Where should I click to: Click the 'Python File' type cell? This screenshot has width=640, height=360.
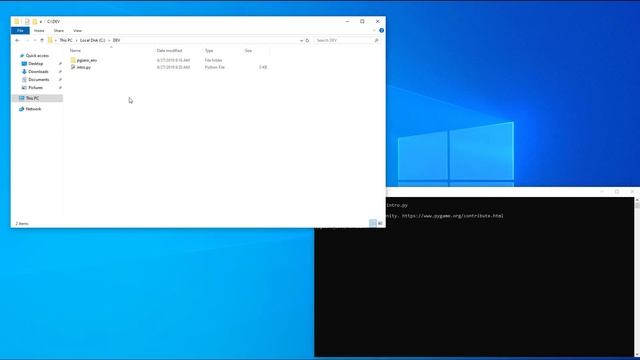(x=215, y=67)
